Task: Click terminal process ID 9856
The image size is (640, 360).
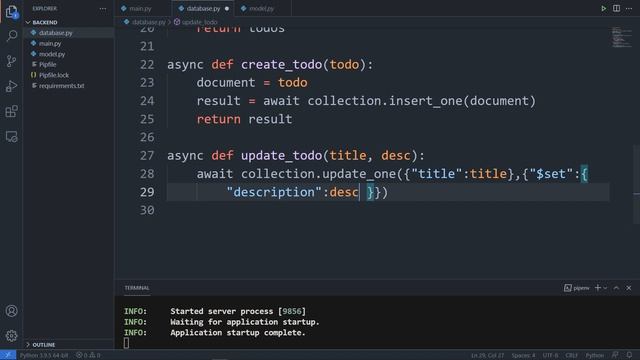Action: point(292,311)
